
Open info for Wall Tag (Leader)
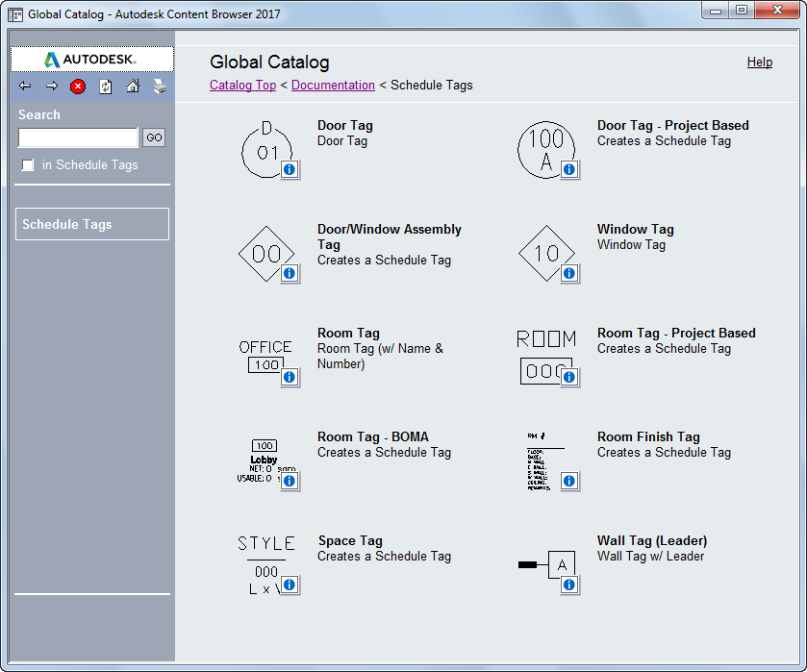point(569,585)
